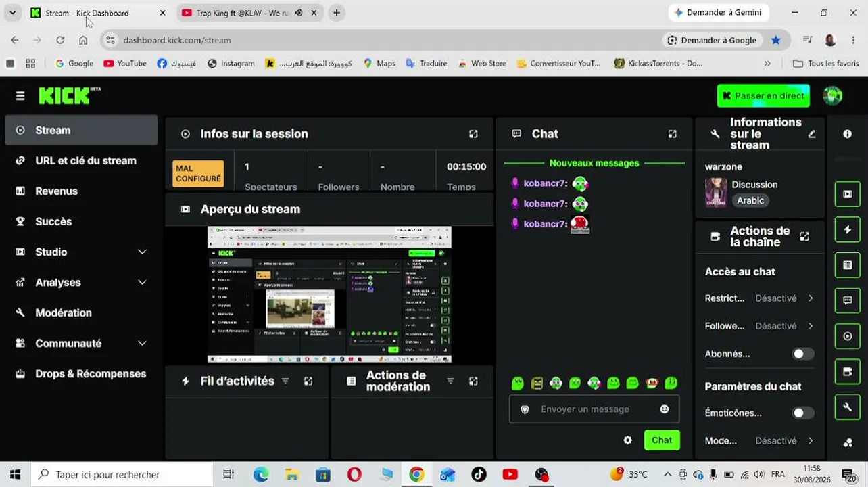Click the three-dots icon at sidebar bottom

(848, 443)
